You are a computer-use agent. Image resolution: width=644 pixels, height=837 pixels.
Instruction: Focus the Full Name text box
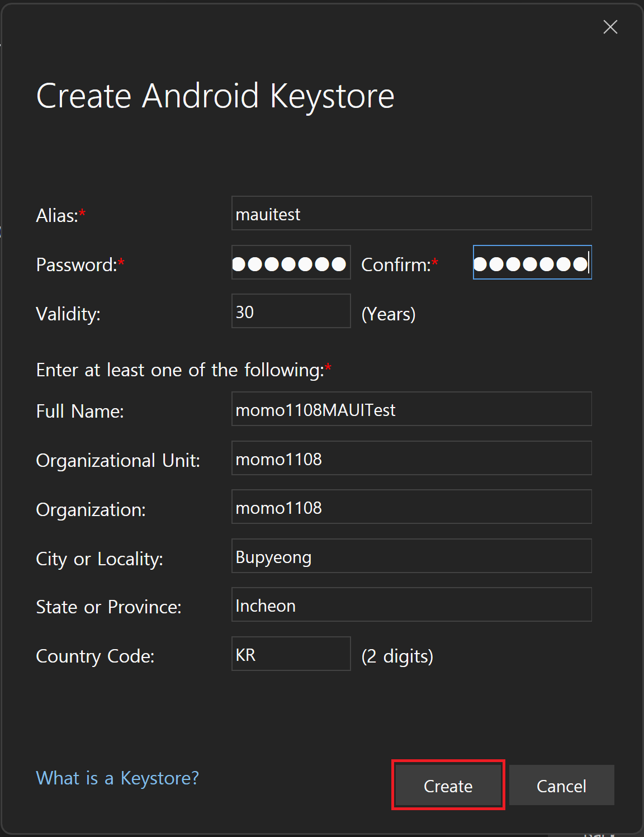(x=411, y=409)
